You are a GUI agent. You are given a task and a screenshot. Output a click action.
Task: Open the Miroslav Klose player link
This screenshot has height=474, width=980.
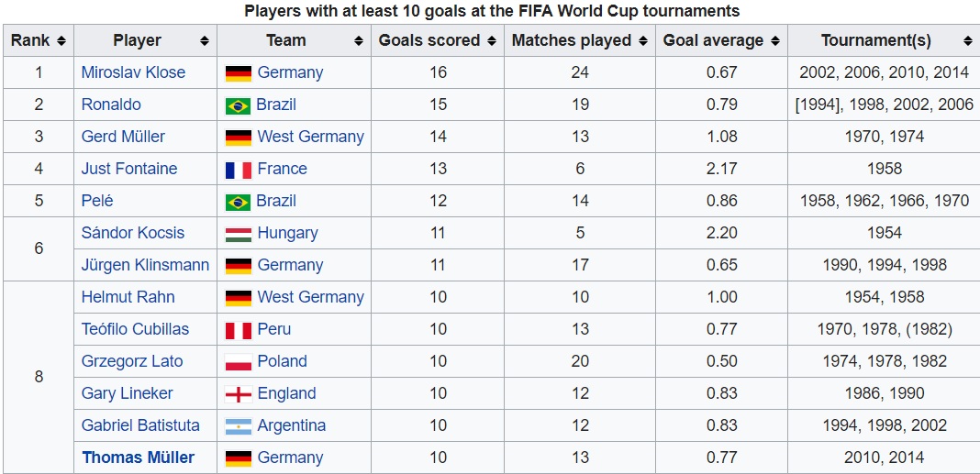pyautogui.click(x=133, y=72)
